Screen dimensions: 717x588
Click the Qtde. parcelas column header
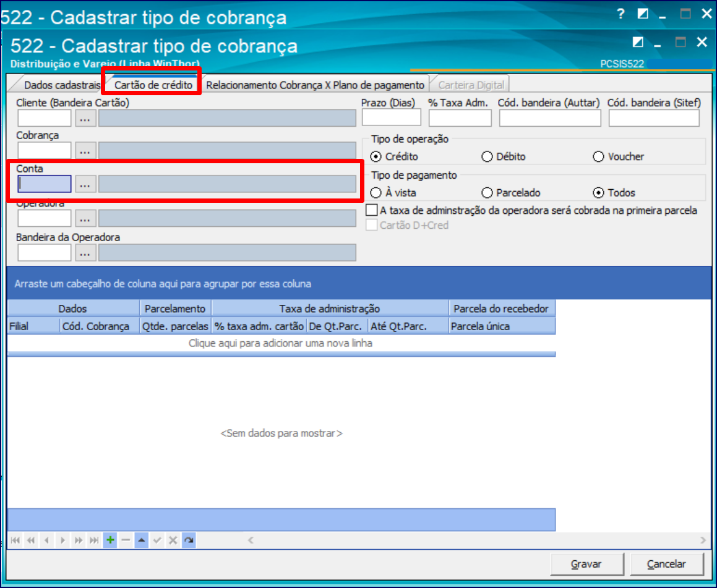coord(176,326)
